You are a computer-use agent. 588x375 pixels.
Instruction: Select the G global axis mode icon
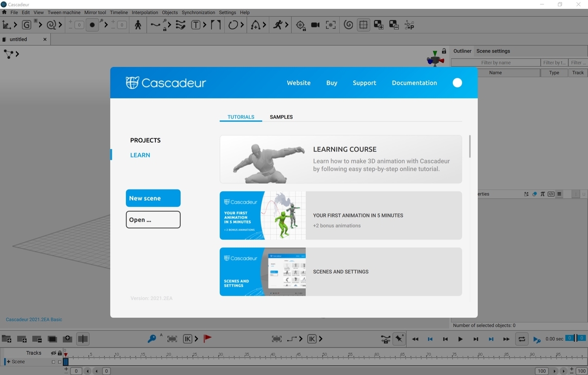click(x=26, y=24)
